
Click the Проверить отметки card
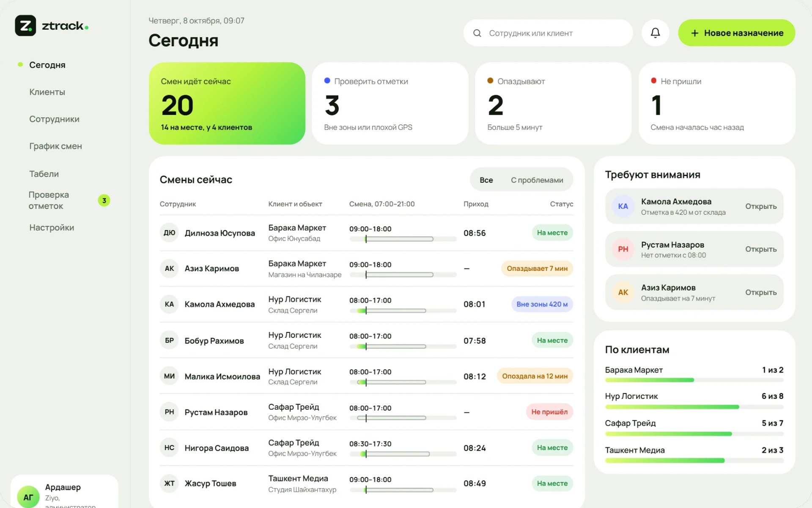coord(390,103)
